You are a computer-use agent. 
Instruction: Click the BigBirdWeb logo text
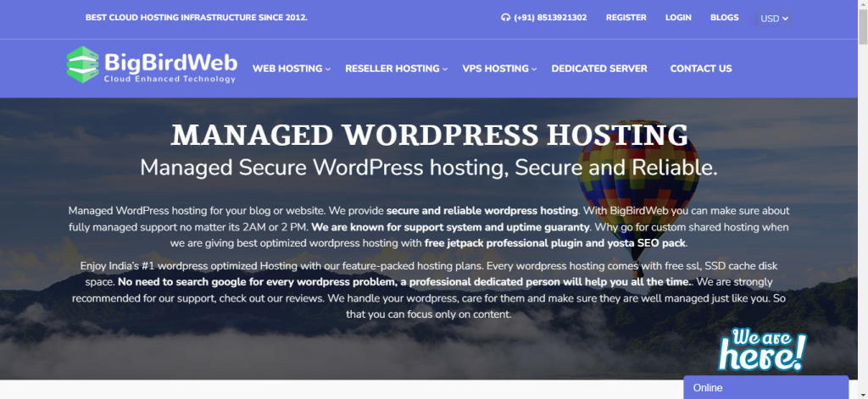[x=170, y=66]
